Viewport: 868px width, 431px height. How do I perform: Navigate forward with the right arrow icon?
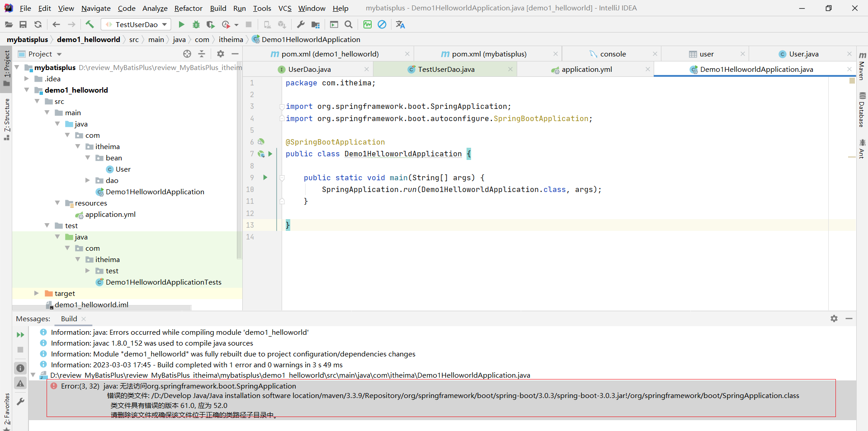coord(71,24)
